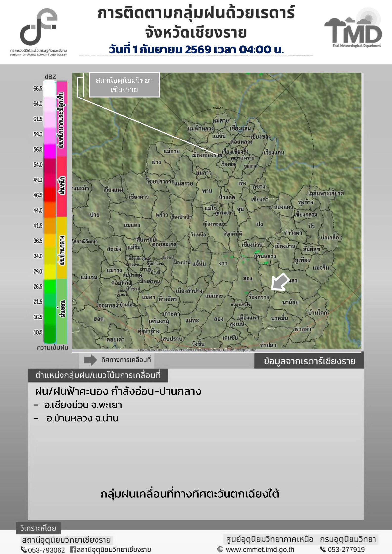Click the ฝนหนัก heavy rain category bar

click(x=62, y=186)
